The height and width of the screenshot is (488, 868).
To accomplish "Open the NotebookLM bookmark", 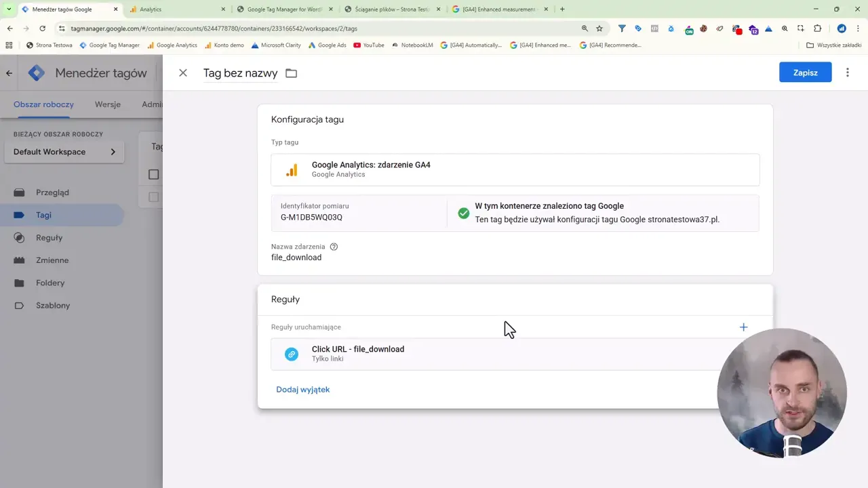I will (412, 45).
